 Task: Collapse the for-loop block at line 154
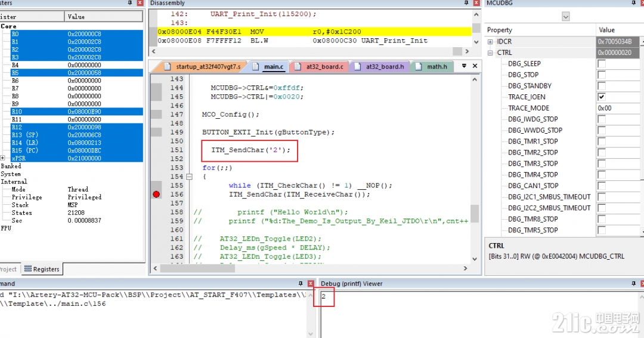190,177
